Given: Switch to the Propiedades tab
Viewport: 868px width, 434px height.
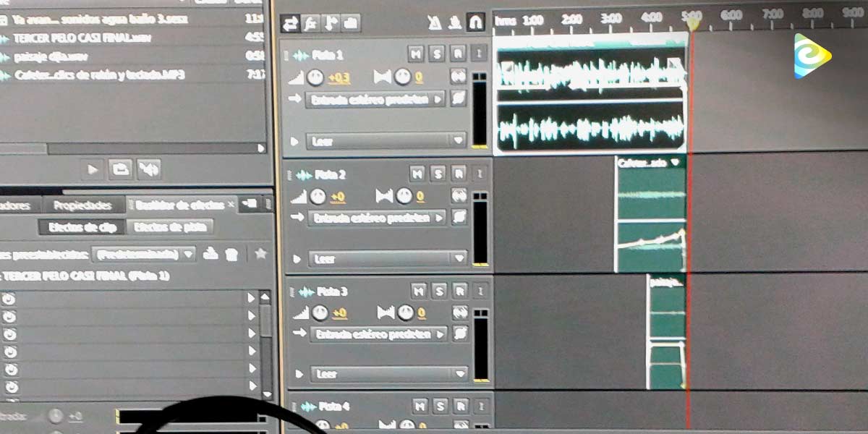Looking at the screenshot, I should click(83, 205).
